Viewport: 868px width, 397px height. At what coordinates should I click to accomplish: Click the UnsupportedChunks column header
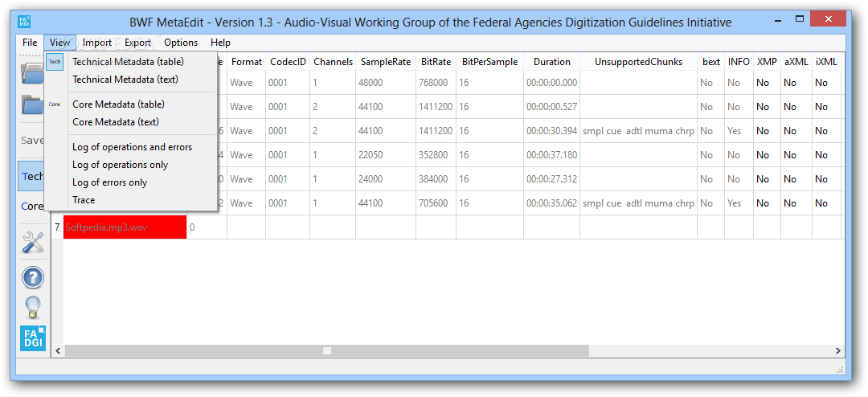coord(639,62)
